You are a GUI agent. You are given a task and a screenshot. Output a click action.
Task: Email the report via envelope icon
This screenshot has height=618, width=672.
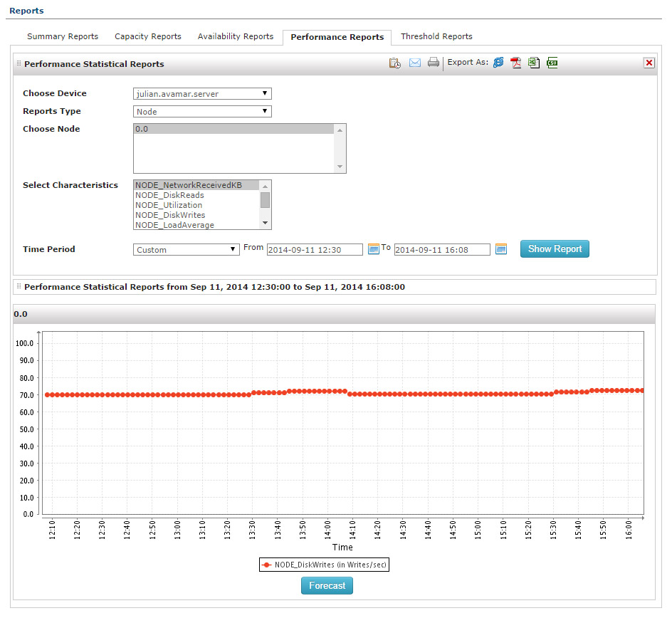[x=414, y=63]
